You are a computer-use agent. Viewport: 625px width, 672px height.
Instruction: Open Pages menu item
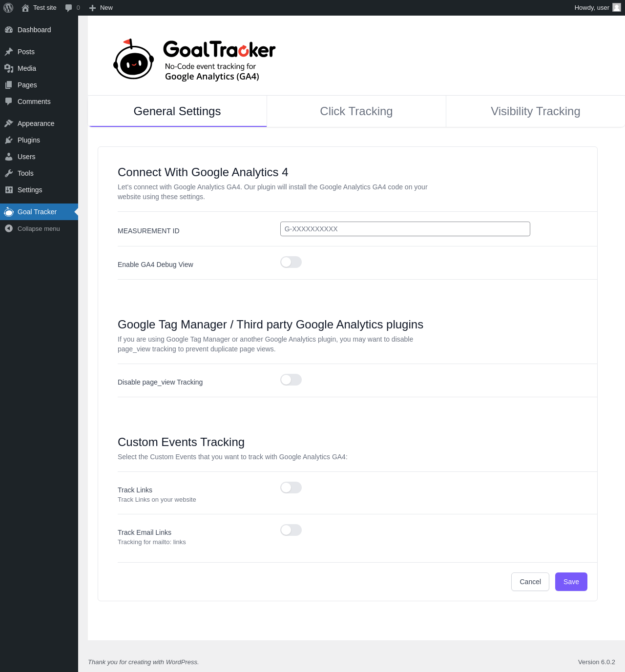point(39,85)
